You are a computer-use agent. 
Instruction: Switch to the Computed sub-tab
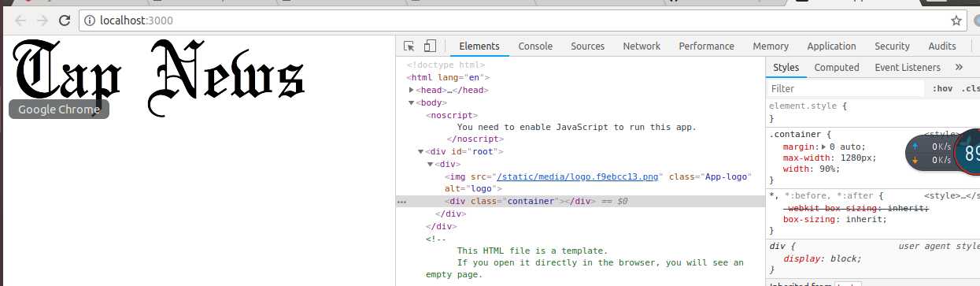click(837, 68)
